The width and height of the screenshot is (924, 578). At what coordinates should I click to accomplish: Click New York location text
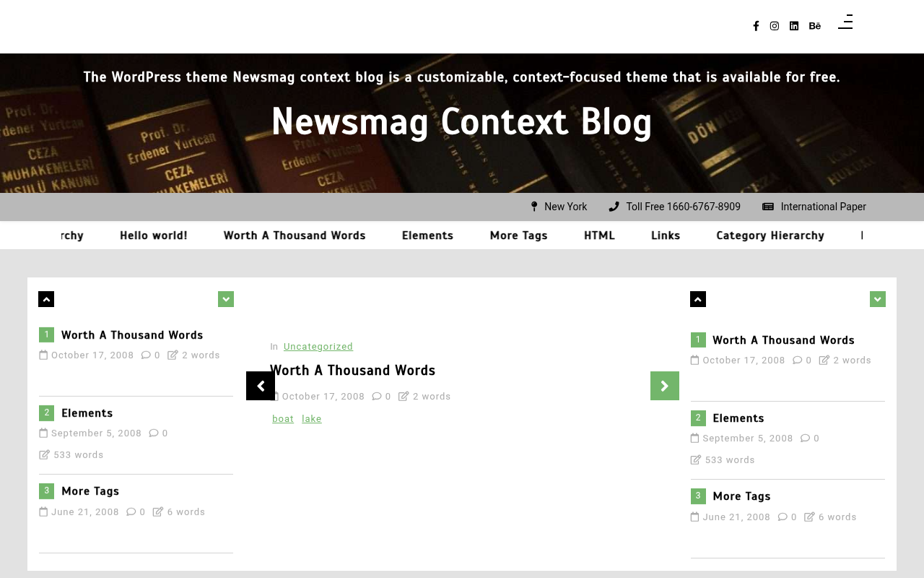566,207
